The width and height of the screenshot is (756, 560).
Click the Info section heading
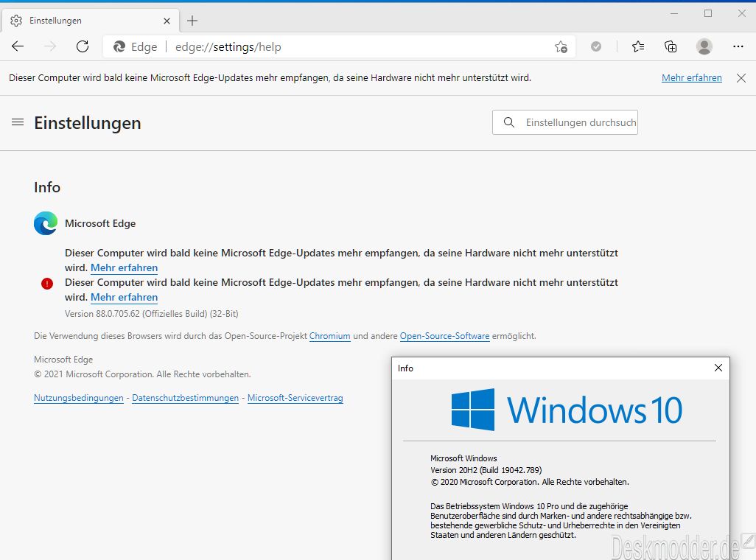(47, 187)
